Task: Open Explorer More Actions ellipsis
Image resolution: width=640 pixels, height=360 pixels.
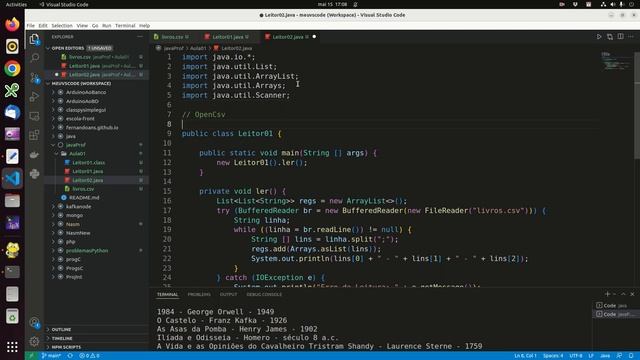Action: 140,37
